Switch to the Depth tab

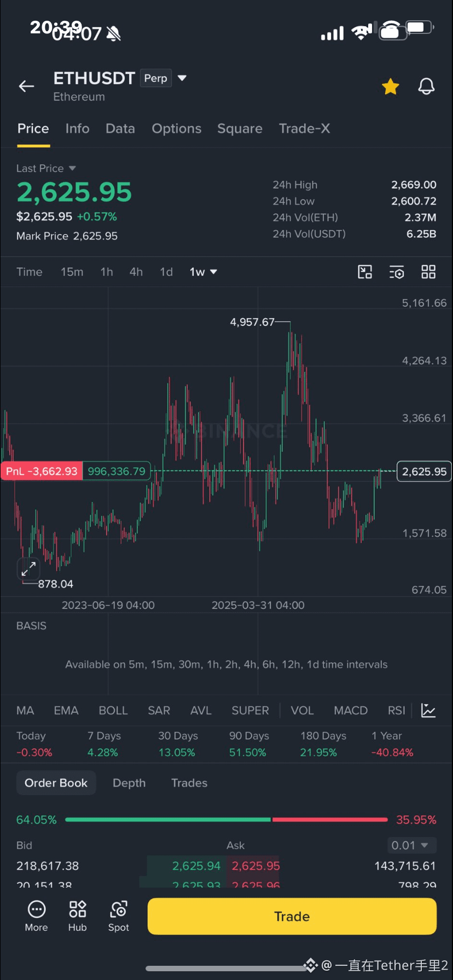pos(129,783)
